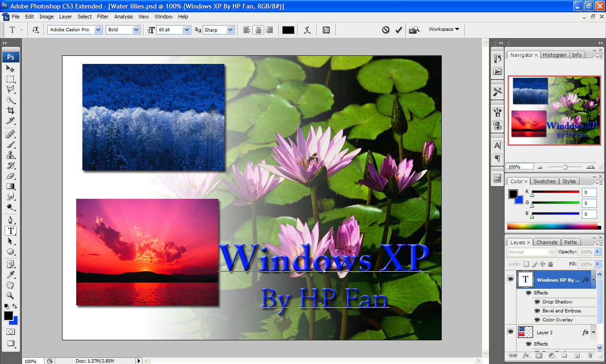This screenshot has width=606, height=364.
Task: Select the Hand tool
Action: [10, 285]
